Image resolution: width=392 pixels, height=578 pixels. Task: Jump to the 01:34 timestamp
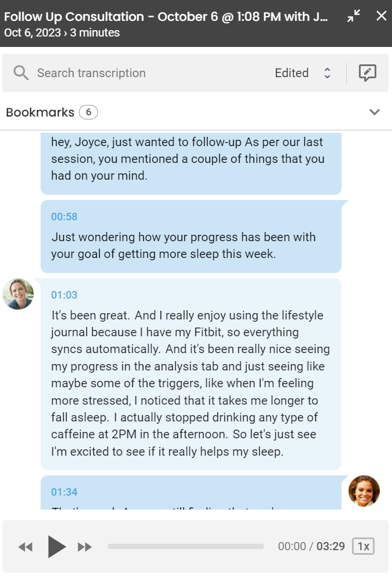coord(64,492)
